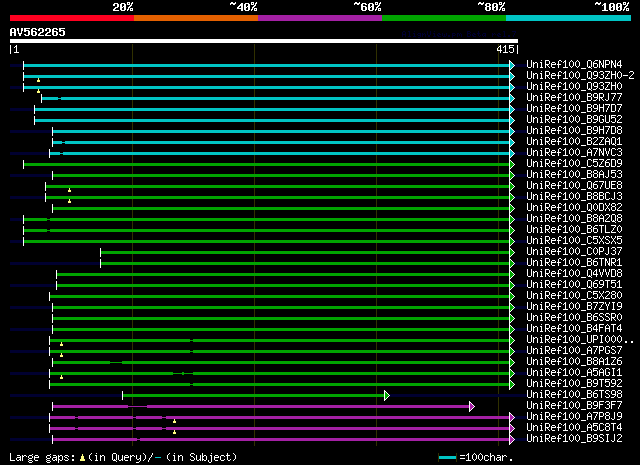Select the UniRef100_B9H7D8 label
Screen dimensions: 640x465
tap(574, 131)
